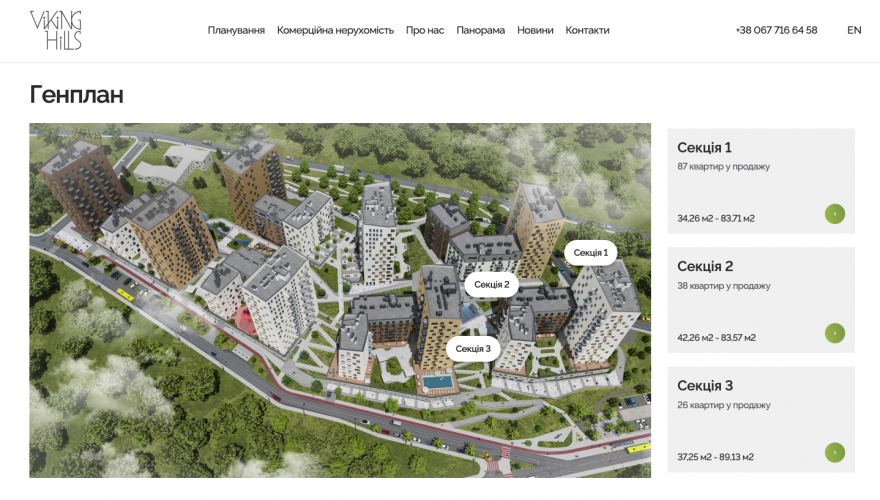Open the Секція 1 card title
Viewport: 880px width, 500px height.
704,148
